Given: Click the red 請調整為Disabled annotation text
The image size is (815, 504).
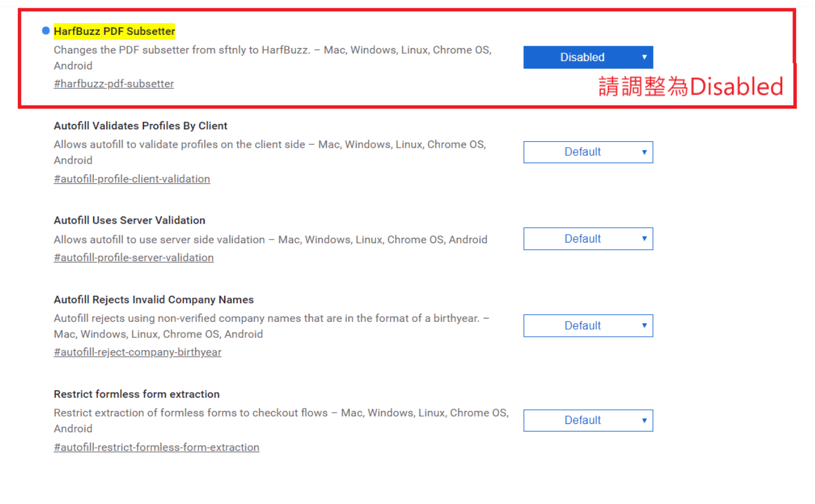Looking at the screenshot, I should pyautogui.click(x=690, y=87).
